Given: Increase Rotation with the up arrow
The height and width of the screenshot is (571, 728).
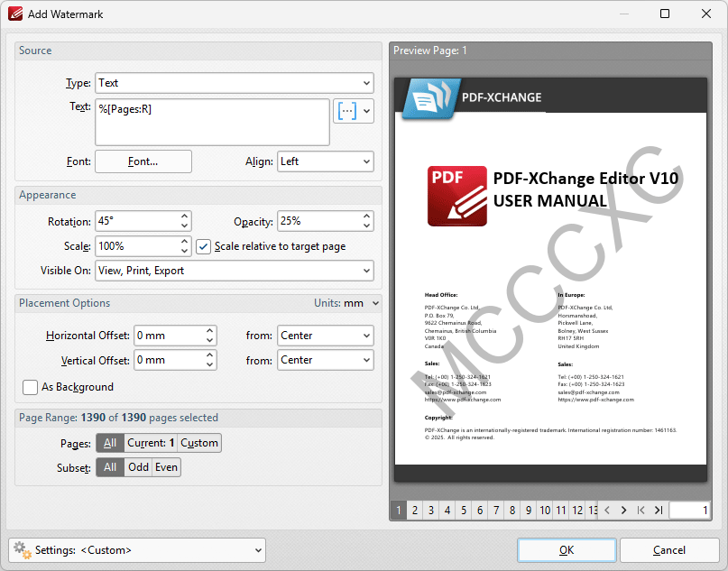Looking at the screenshot, I should [x=184, y=216].
